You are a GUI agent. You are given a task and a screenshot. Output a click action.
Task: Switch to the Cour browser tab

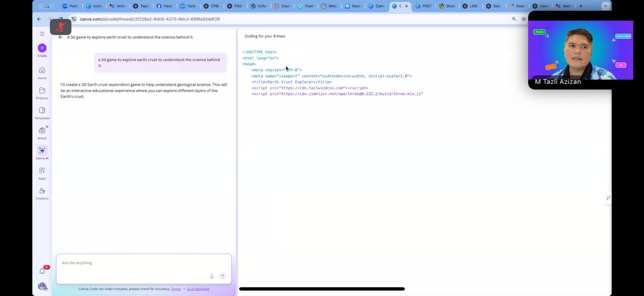point(282,6)
